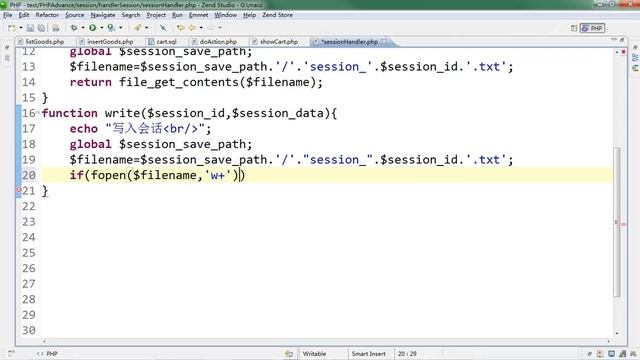Open the Search menu
This screenshot has width=640, height=360.
[131, 15]
